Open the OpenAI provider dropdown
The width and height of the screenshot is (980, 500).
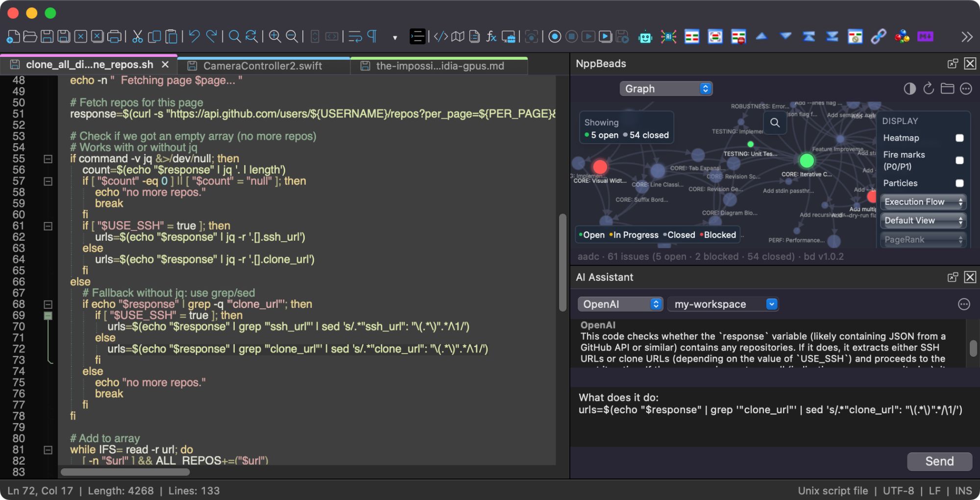tap(620, 304)
